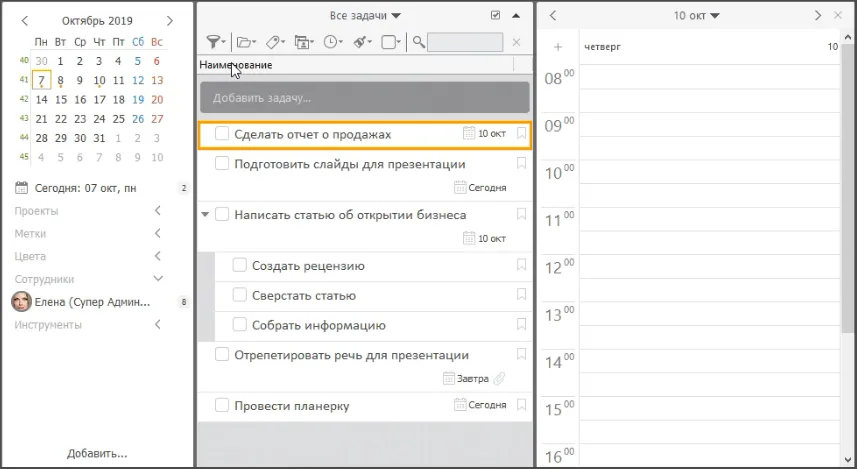
Task: Click the paintbrush color filter icon
Action: click(360, 42)
